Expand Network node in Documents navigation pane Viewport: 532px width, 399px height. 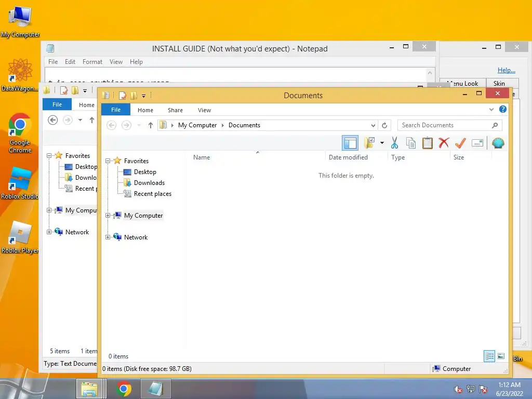point(108,237)
